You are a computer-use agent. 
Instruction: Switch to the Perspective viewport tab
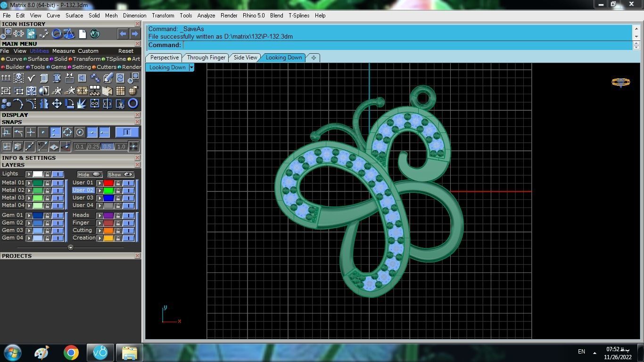click(165, 58)
